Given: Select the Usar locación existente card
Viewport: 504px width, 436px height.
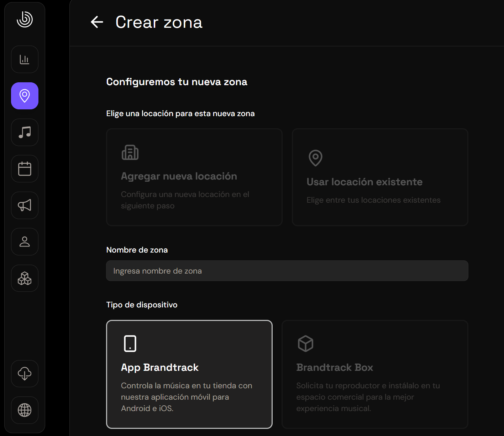Looking at the screenshot, I should (380, 177).
